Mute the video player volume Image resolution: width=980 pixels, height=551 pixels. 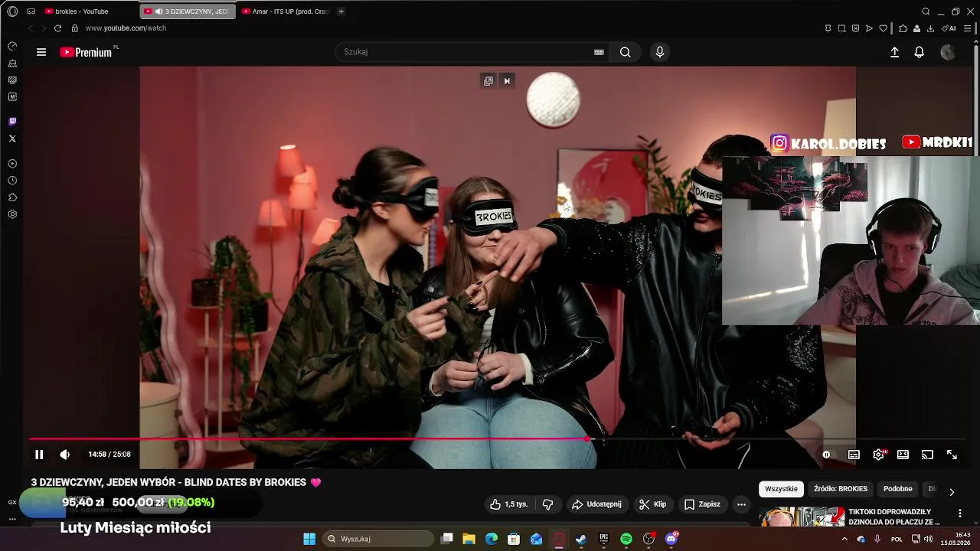point(65,455)
